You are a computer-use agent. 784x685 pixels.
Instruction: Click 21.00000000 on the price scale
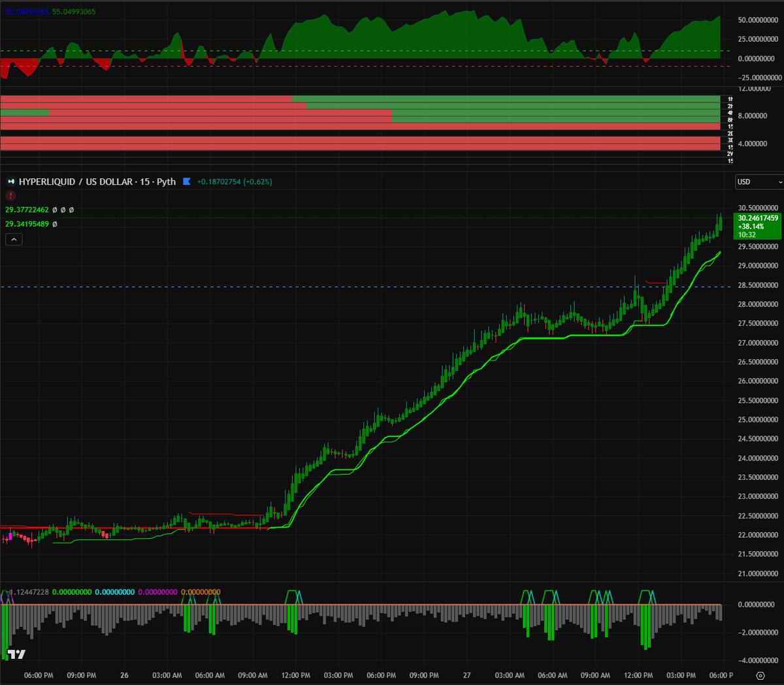tap(758, 573)
